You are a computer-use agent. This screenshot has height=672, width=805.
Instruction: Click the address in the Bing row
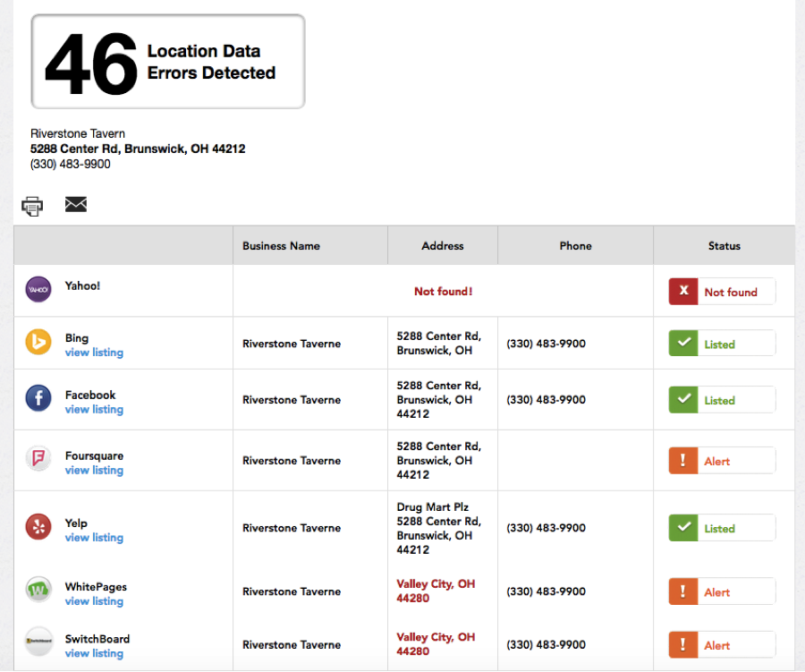click(439, 344)
